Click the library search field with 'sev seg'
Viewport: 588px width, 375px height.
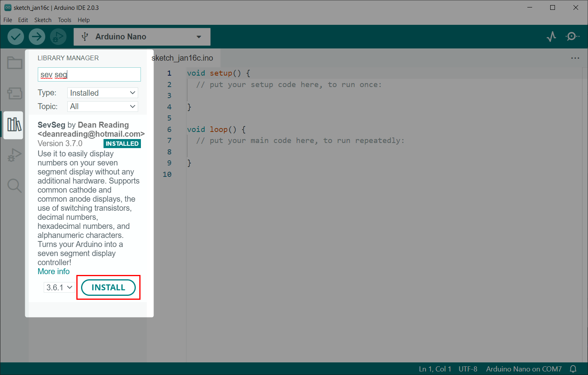click(x=89, y=74)
